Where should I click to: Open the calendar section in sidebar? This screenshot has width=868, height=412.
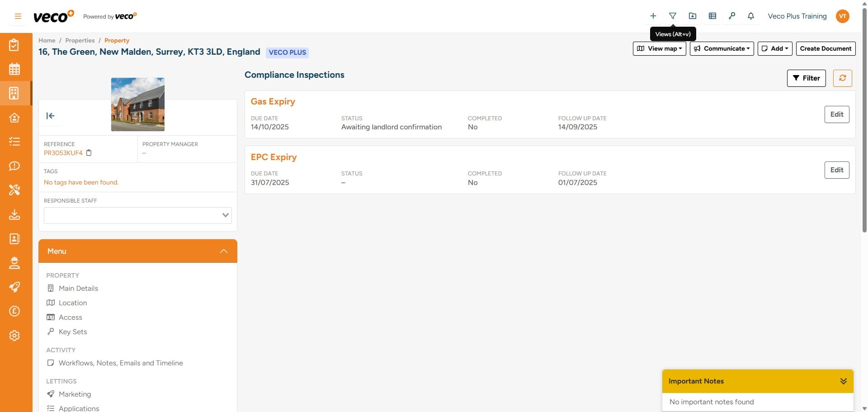(15, 69)
